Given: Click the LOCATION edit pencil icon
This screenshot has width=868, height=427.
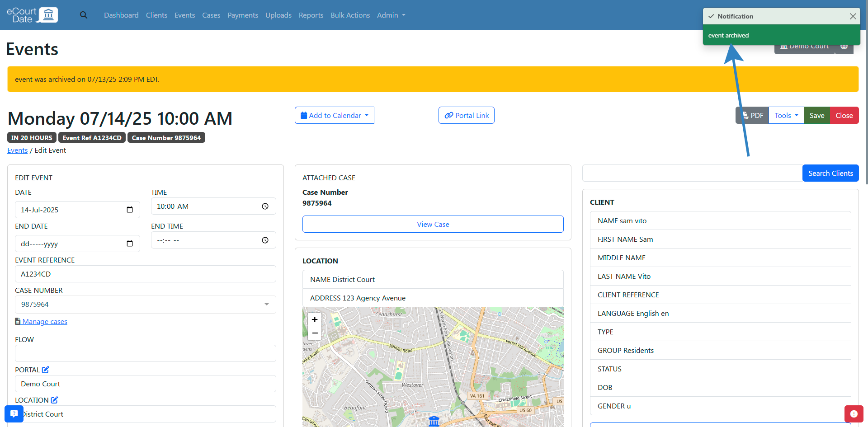Looking at the screenshot, I should pos(54,400).
